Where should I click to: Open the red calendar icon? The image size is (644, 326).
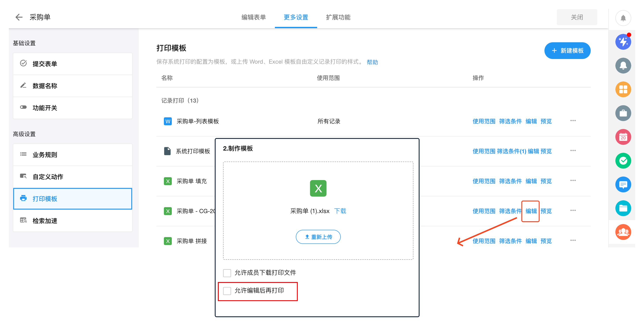tap(623, 137)
